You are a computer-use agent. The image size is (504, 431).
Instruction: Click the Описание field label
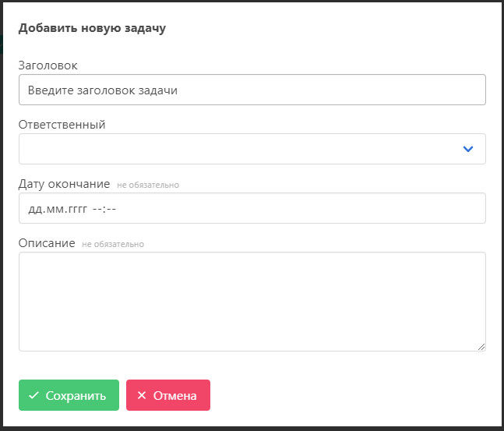tap(47, 243)
